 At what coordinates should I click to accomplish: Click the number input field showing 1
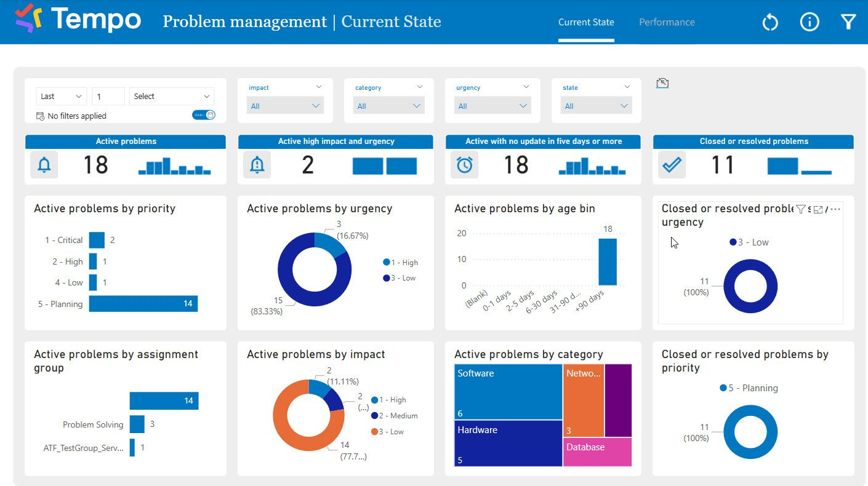click(x=108, y=97)
